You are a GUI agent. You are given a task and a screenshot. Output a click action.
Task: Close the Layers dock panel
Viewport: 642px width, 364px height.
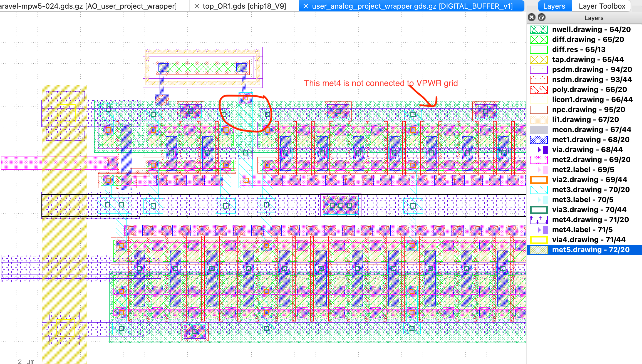click(x=532, y=18)
